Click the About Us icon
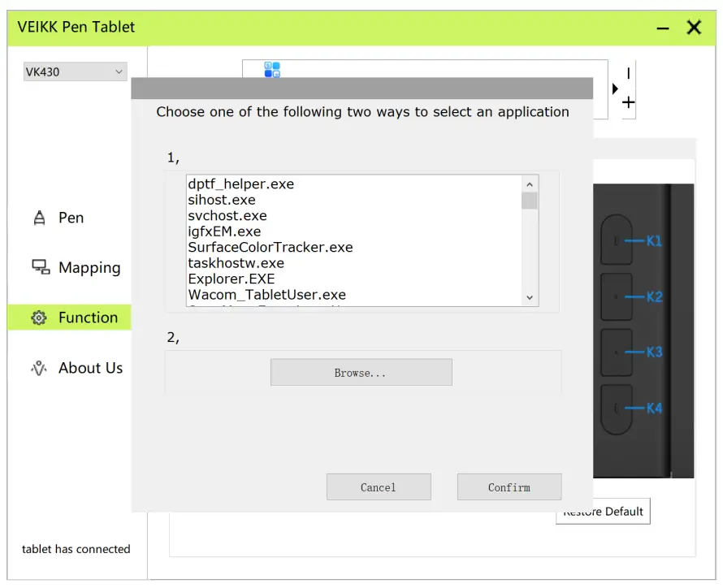 click(39, 368)
